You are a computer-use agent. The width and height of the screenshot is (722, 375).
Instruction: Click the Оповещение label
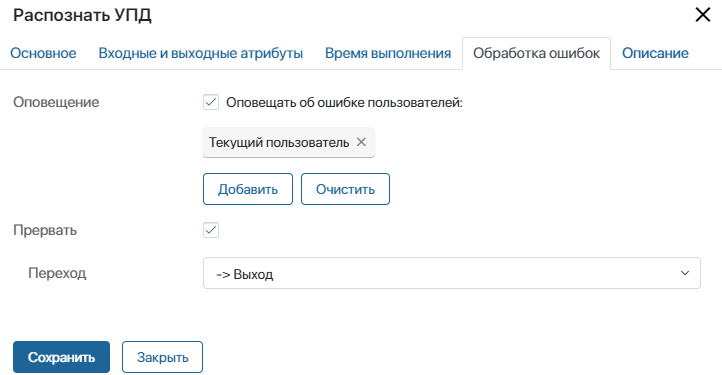56,102
